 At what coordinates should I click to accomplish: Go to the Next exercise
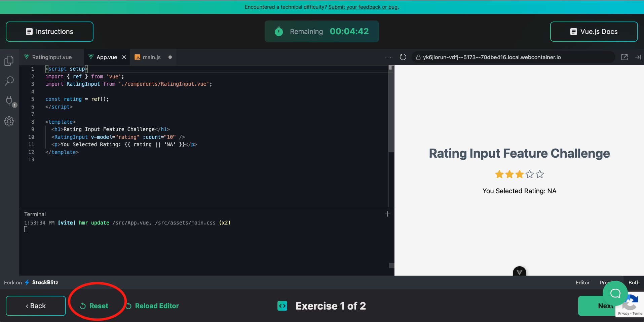click(597, 306)
